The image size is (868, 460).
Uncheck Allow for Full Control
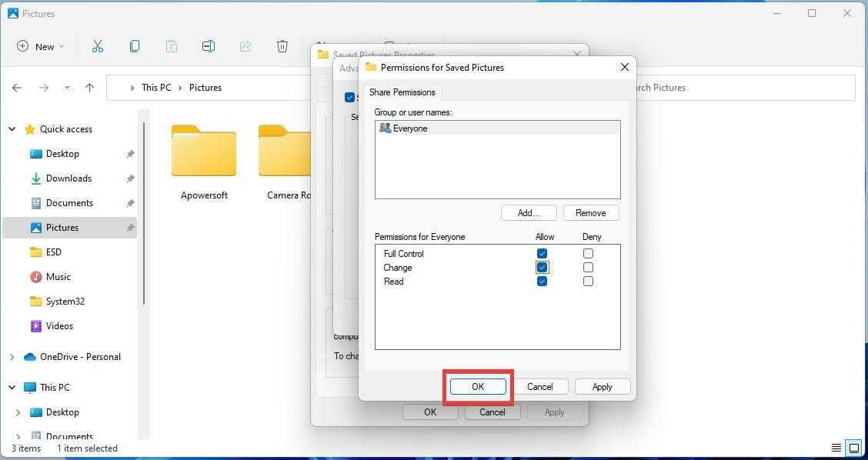click(x=542, y=254)
